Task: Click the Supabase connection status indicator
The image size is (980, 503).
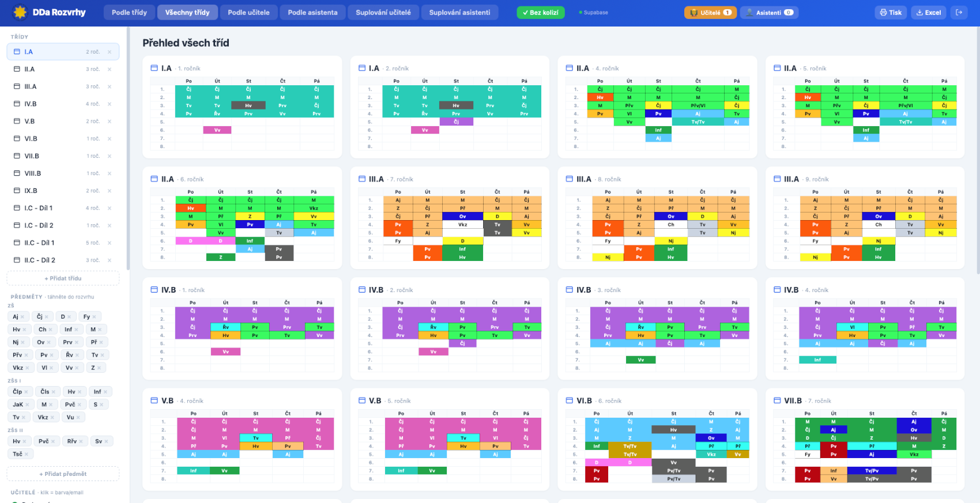Action: tap(593, 13)
